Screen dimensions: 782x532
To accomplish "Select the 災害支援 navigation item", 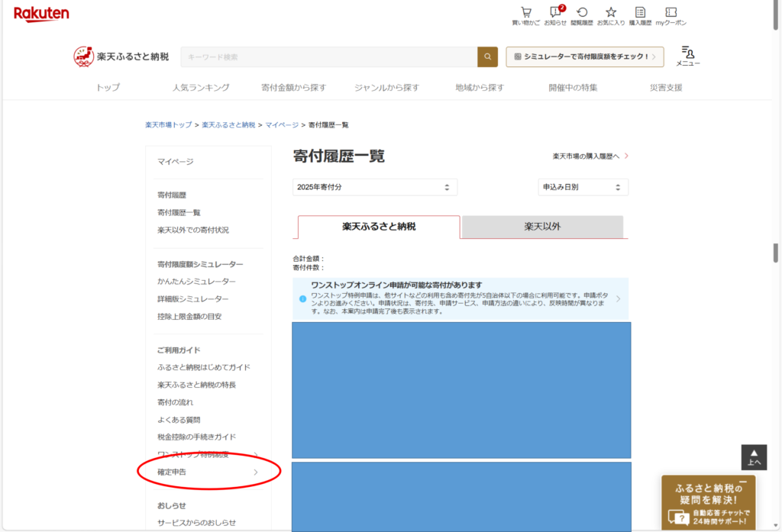I will pyautogui.click(x=665, y=88).
